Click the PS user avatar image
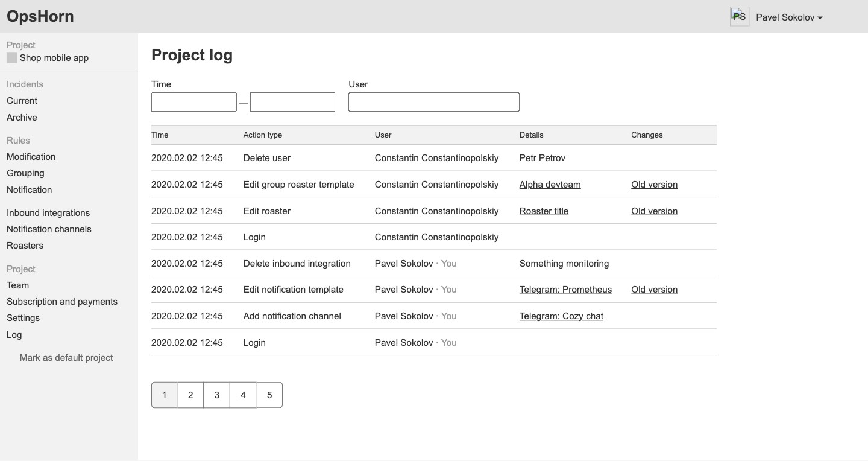 [x=740, y=17]
